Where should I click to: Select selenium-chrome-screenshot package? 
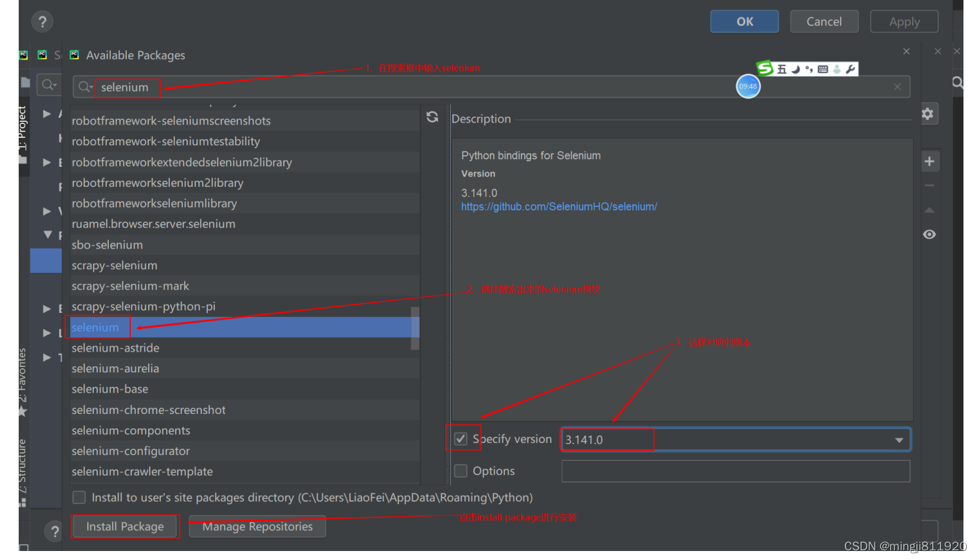(244, 410)
